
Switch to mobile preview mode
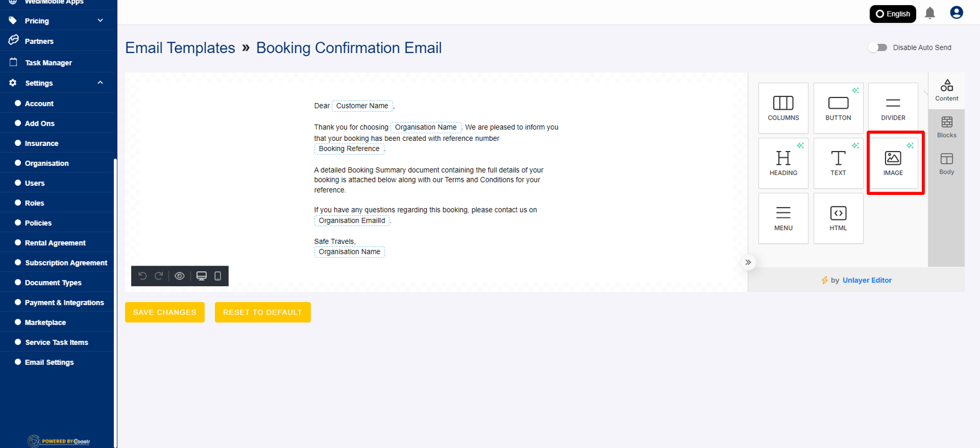218,276
